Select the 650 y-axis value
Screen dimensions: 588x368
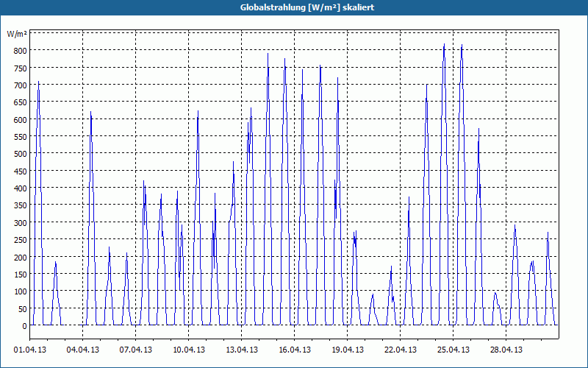pos(20,102)
